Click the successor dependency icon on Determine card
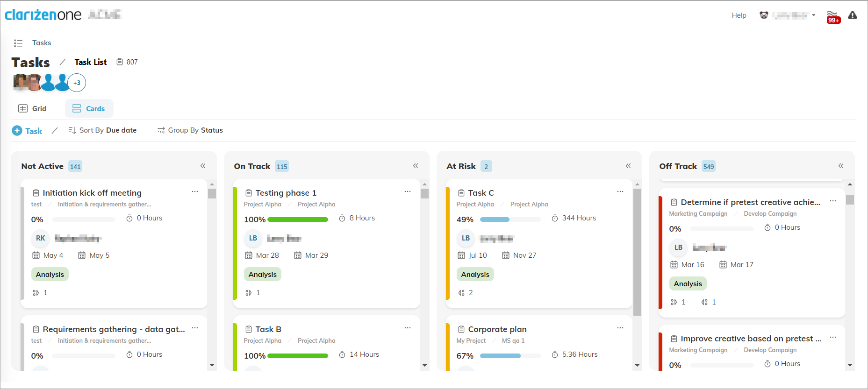 (704, 302)
